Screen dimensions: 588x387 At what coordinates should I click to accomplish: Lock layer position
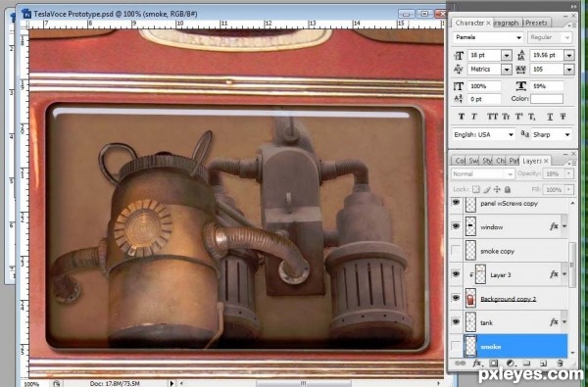(x=497, y=189)
